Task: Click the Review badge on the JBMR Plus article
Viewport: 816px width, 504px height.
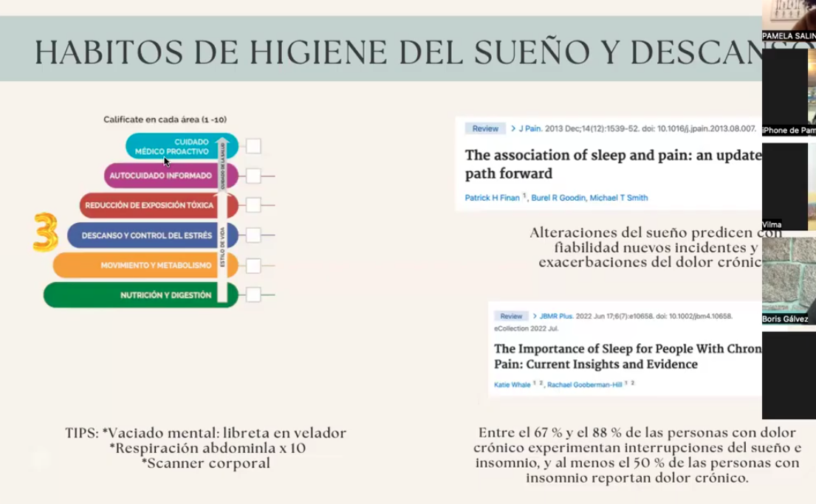Action: point(510,316)
